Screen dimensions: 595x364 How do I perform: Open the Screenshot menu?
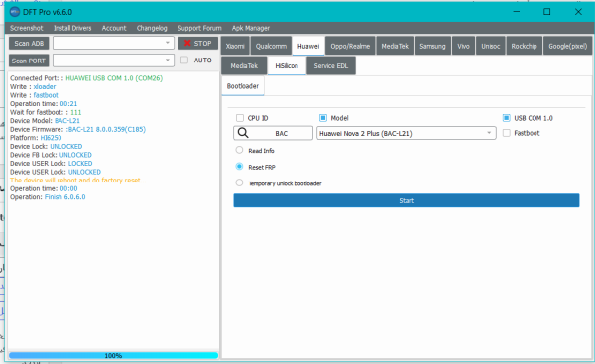26,28
